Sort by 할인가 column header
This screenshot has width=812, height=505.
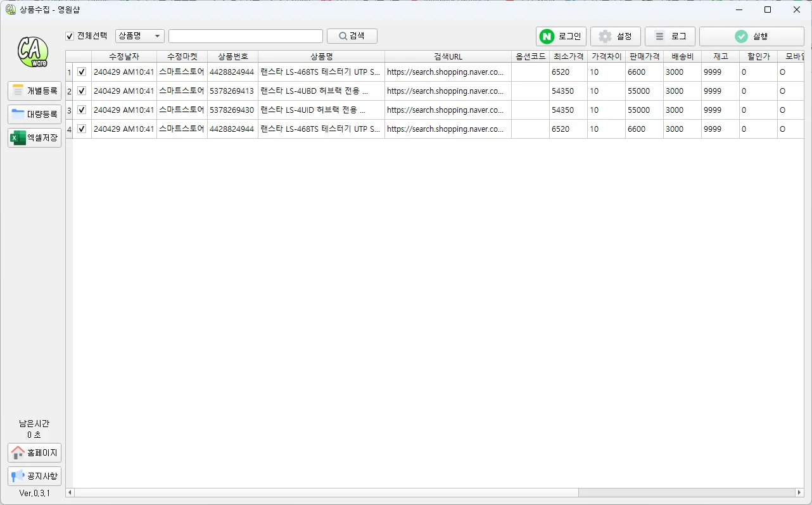(x=759, y=56)
